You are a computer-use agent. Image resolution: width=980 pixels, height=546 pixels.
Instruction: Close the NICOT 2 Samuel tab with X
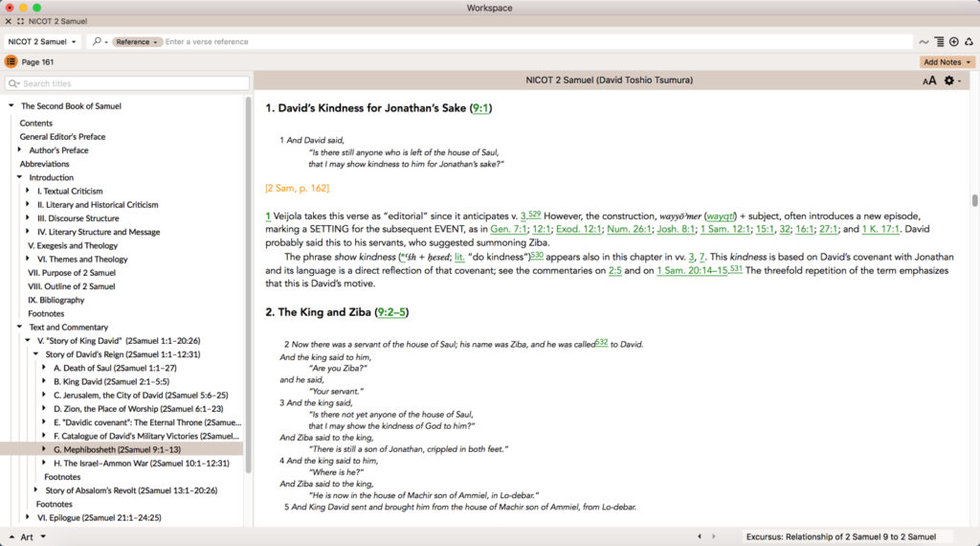click(8, 21)
